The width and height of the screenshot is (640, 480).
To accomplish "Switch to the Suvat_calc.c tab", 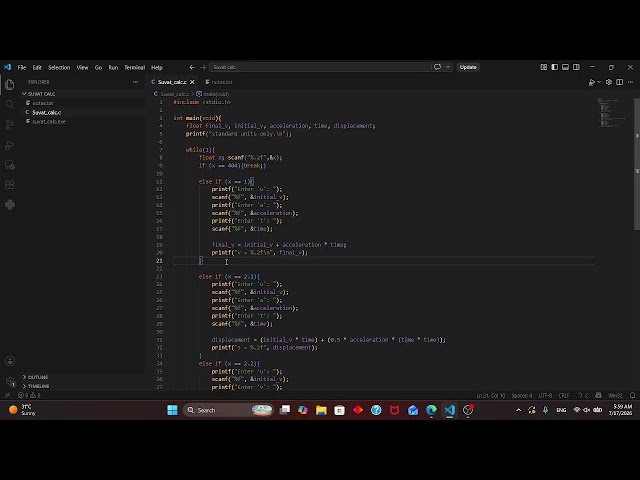I will [x=172, y=82].
